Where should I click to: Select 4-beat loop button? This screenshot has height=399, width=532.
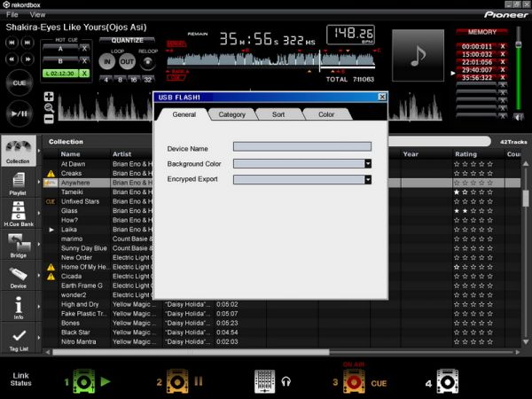pyautogui.click(x=106, y=80)
